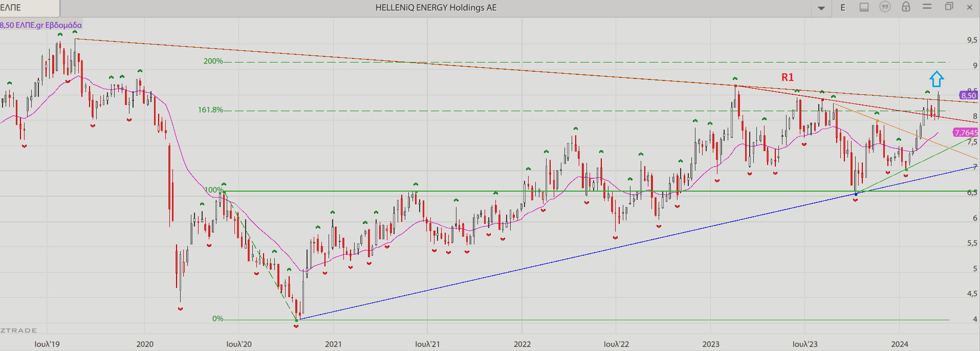Click the Ιουλ'19 time axis label
This screenshot has height=351, width=980.
[47, 344]
